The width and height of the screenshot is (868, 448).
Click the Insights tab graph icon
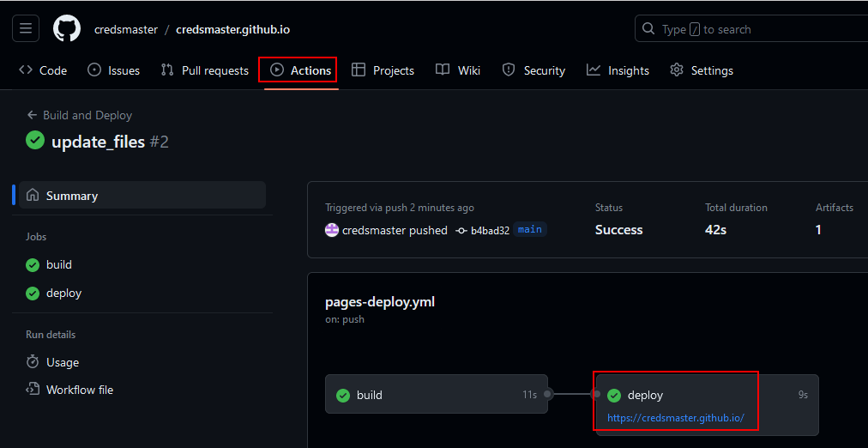tap(594, 70)
